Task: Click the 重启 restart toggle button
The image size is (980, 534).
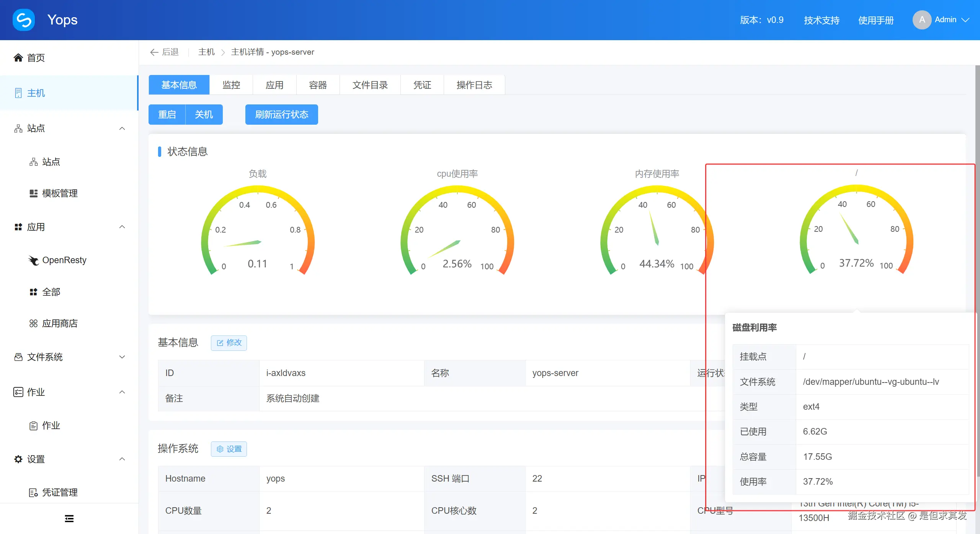Action: pos(167,114)
